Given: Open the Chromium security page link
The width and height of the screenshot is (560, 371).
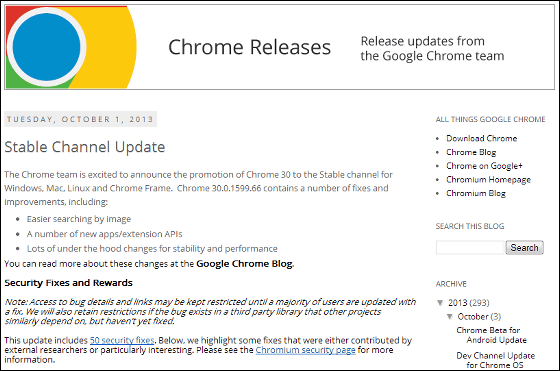Looking at the screenshot, I should 305,350.
